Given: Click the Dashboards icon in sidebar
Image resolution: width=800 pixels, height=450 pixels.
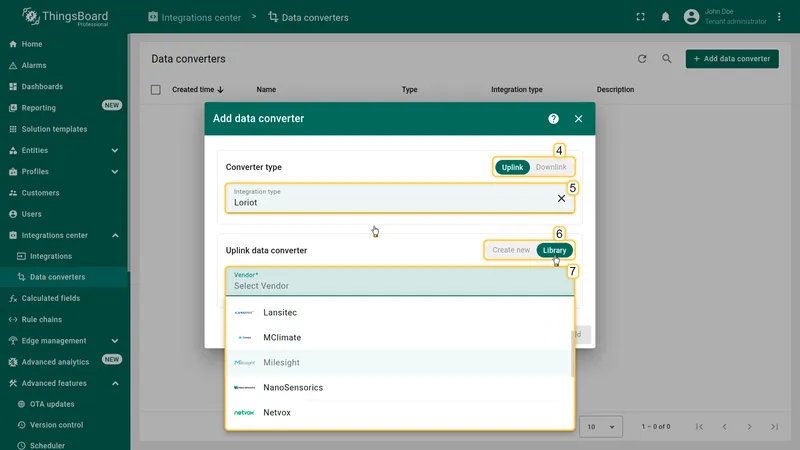Looking at the screenshot, I should point(13,87).
